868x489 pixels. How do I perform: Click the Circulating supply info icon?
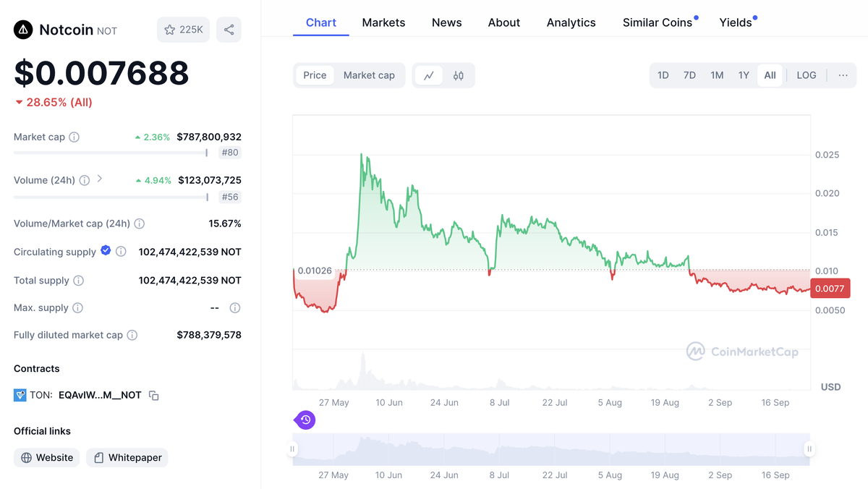point(121,252)
